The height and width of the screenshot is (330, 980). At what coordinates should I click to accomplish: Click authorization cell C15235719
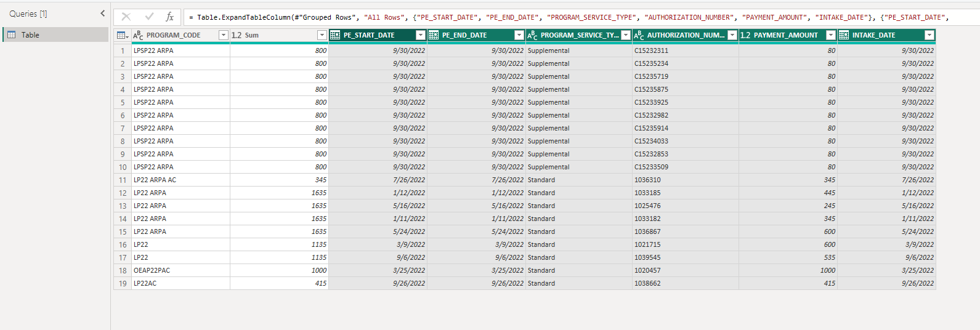(686, 76)
